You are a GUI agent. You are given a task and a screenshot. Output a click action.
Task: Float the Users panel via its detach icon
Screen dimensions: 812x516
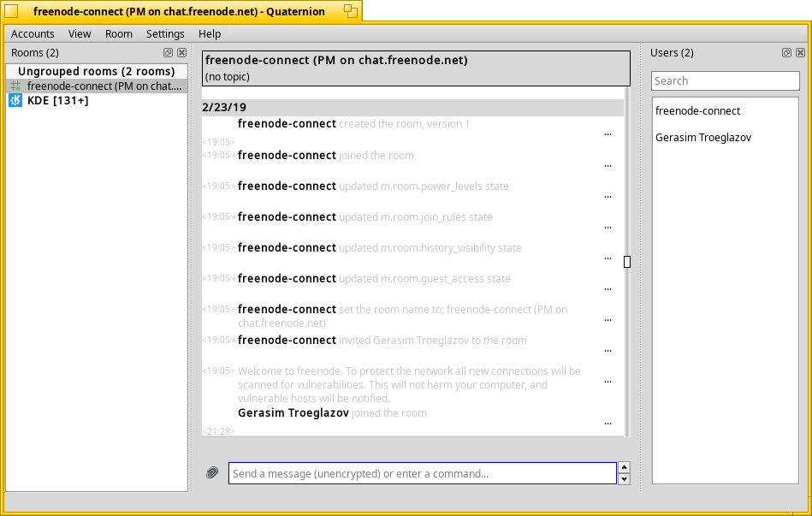(x=786, y=52)
